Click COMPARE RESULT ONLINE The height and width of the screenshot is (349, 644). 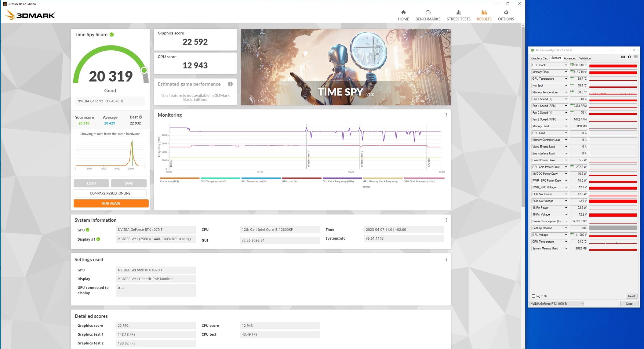[110, 193]
